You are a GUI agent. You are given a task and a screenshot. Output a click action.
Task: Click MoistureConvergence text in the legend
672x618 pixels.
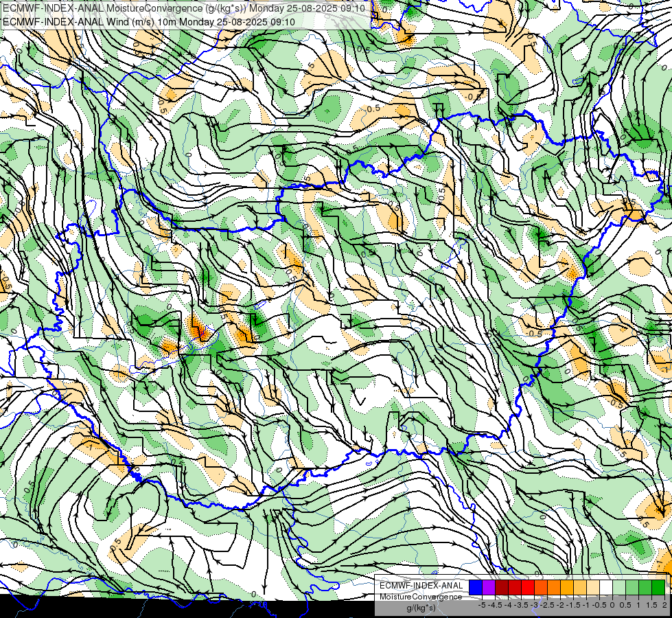(421, 597)
